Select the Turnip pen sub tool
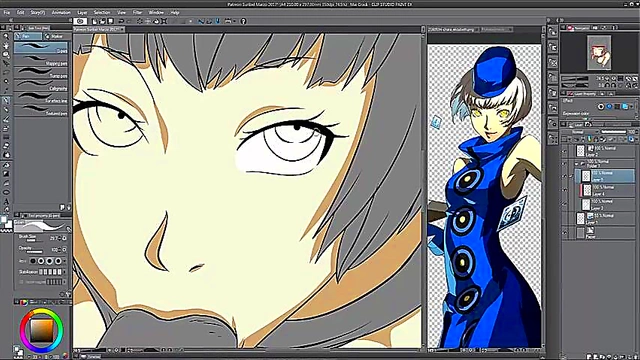The height and width of the screenshot is (360, 640). pos(41,73)
